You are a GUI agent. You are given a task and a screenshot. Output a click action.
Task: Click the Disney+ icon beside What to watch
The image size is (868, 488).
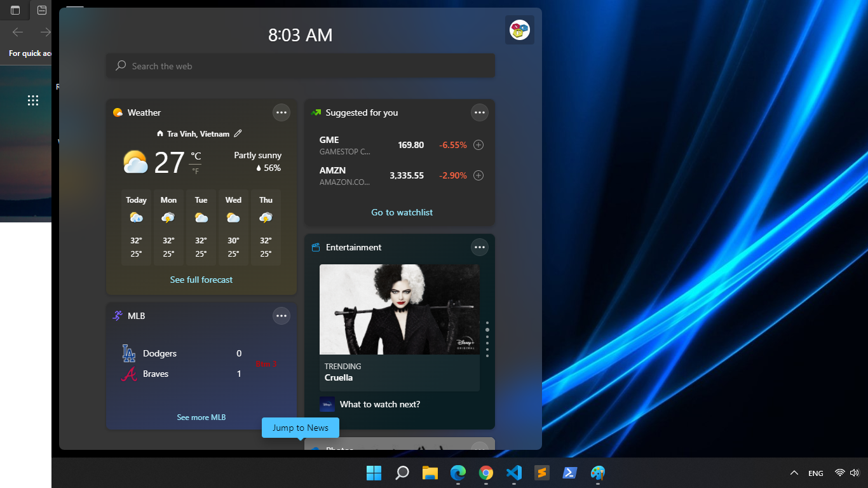click(327, 404)
